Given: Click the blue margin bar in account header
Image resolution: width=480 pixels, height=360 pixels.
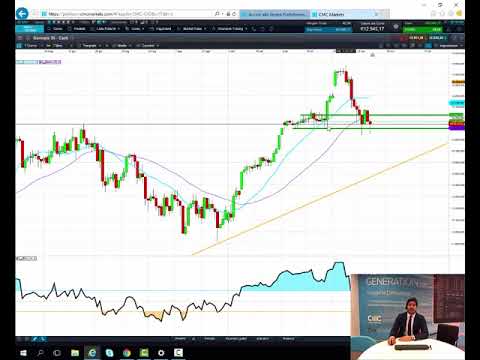Looking at the screenshot, I should [x=328, y=30].
